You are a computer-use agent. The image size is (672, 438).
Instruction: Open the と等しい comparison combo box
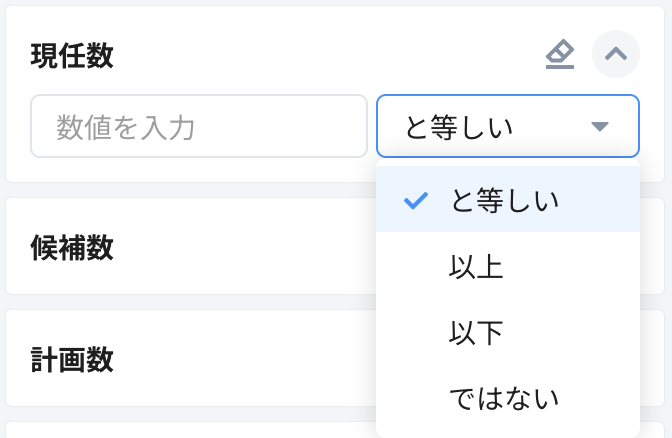point(507,127)
